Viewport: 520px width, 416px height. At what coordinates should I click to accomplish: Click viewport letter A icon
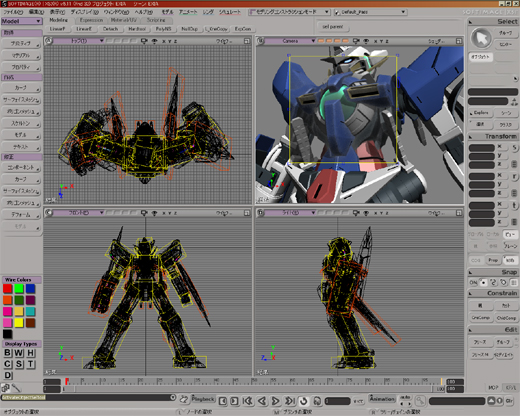(49, 41)
